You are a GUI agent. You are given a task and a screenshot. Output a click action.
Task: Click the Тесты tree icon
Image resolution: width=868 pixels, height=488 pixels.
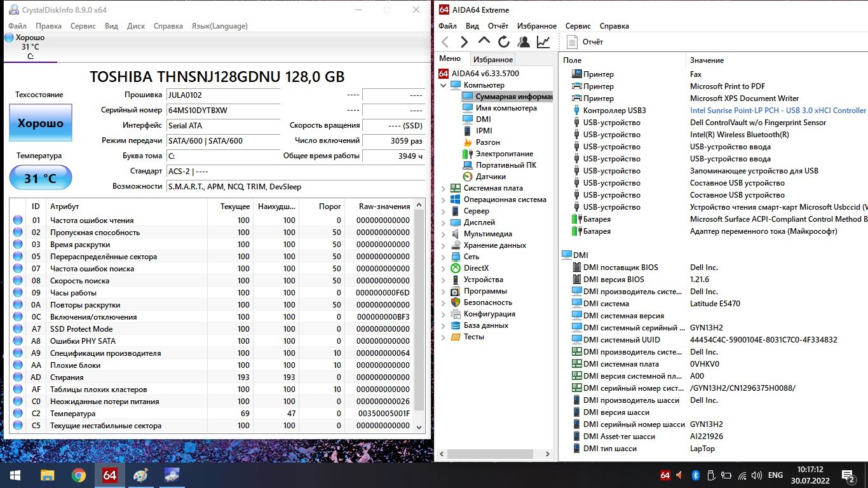click(456, 337)
